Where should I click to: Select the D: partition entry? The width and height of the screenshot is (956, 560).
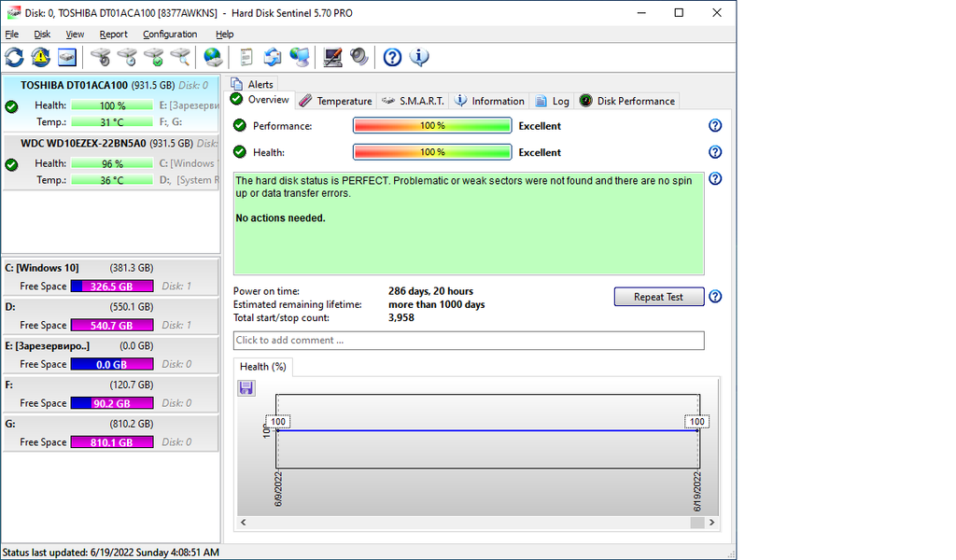click(110, 316)
